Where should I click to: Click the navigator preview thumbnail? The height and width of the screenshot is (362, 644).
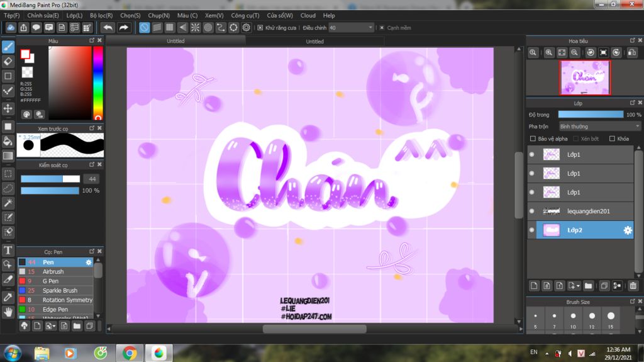pyautogui.click(x=585, y=77)
